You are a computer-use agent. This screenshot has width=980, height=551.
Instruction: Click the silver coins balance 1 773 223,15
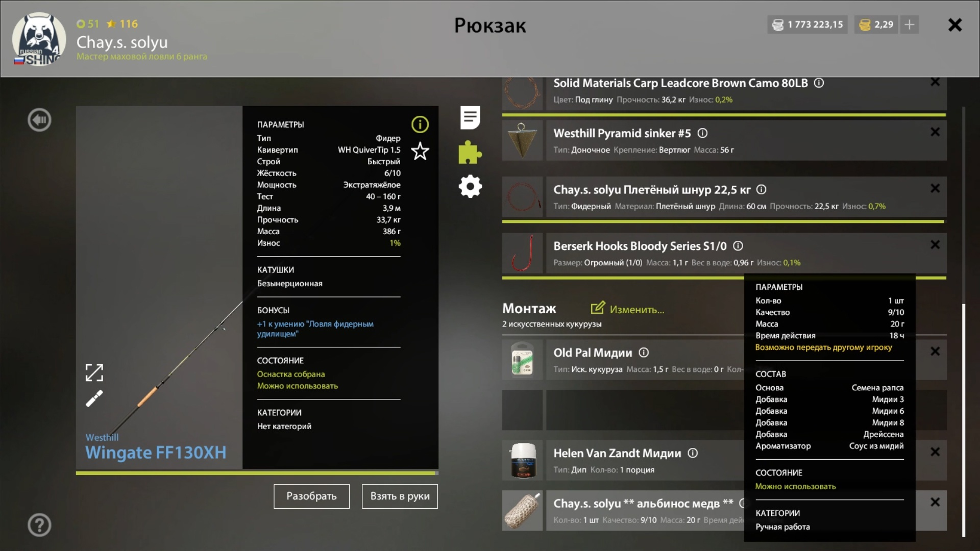pyautogui.click(x=807, y=24)
